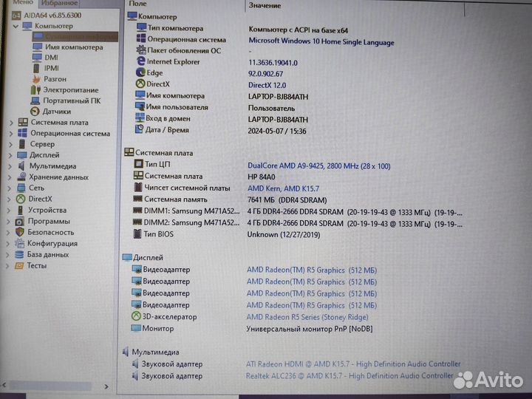Open the DualCore AMD A9-9425 link
Screen dimensions: 532x399
[319, 166]
